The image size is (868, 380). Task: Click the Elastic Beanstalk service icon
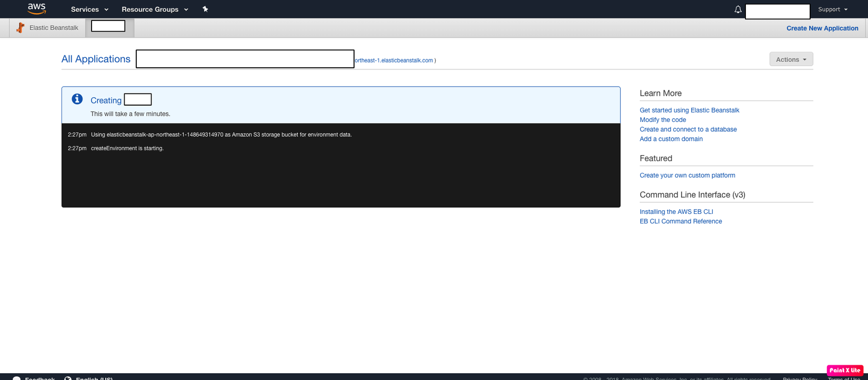(21, 28)
